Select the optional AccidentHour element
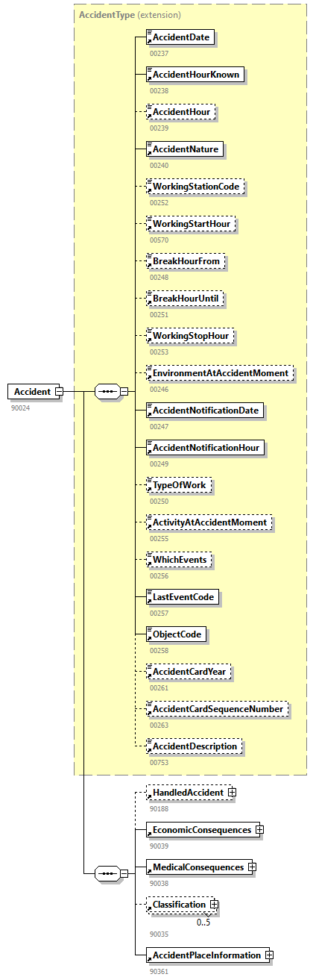316x980 pixels. point(181,111)
